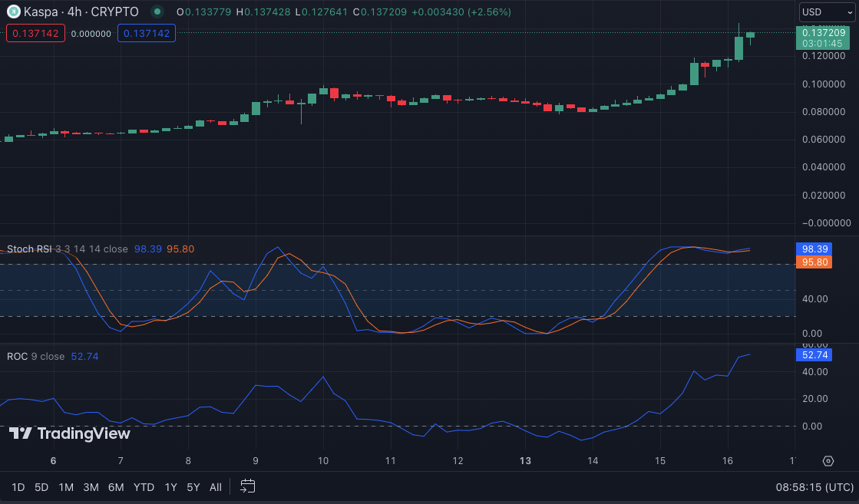Screen dimensions: 859x504
Task: Click the blue buy price 0.137142 box
Action: (x=147, y=34)
